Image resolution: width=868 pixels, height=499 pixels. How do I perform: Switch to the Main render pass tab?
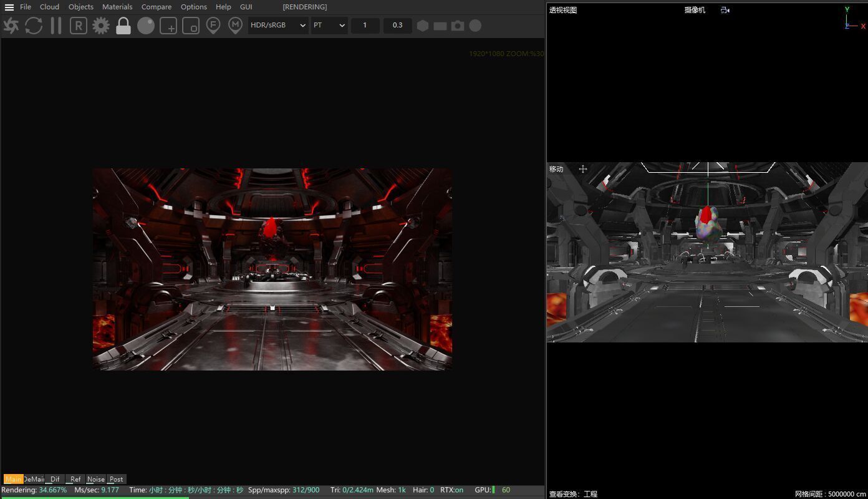tap(14, 479)
